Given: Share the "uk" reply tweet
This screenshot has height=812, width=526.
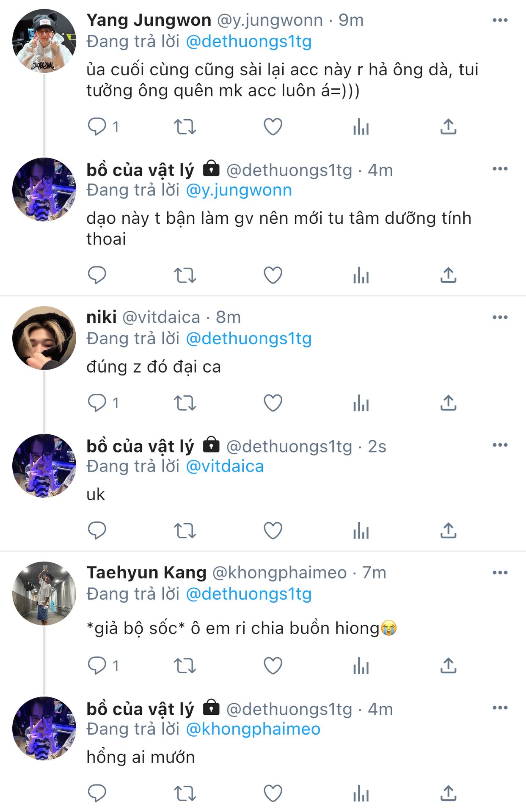Looking at the screenshot, I should pyautogui.click(x=448, y=530).
